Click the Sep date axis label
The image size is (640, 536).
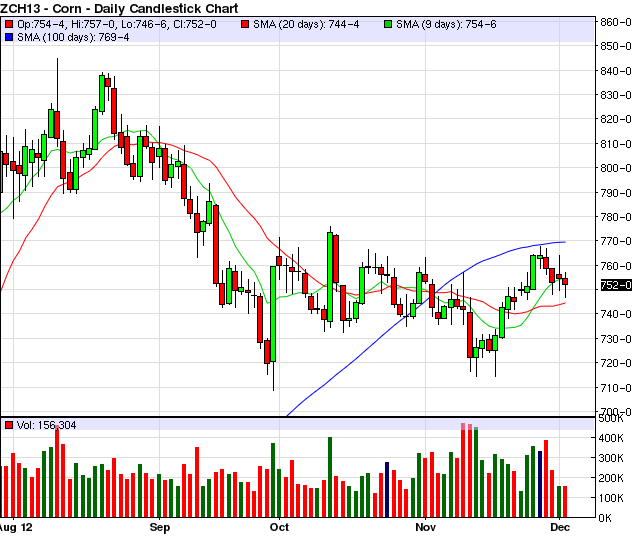[160, 527]
